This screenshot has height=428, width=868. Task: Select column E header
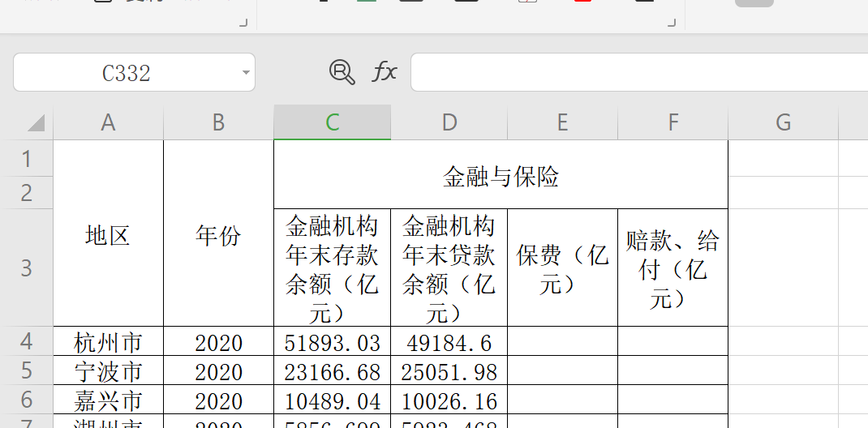[x=562, y=122]
